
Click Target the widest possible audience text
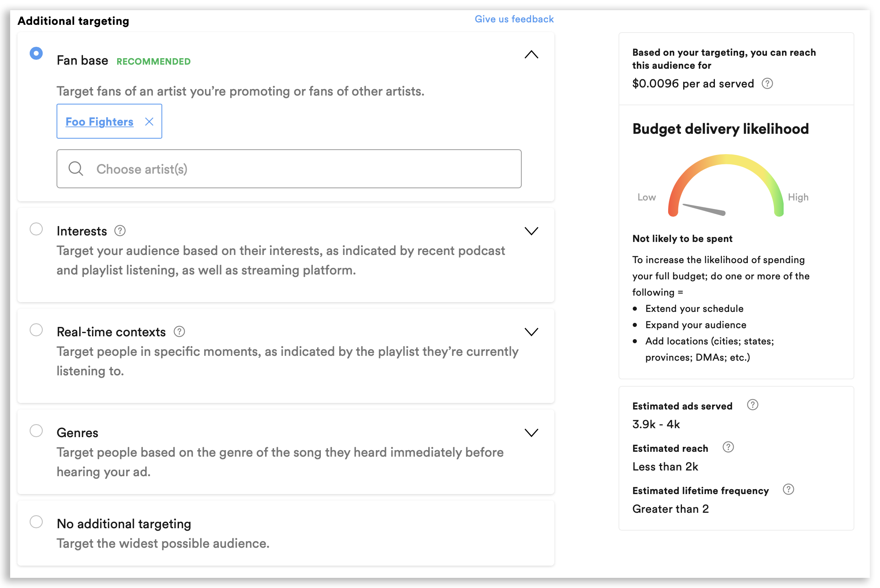point(163,543)
